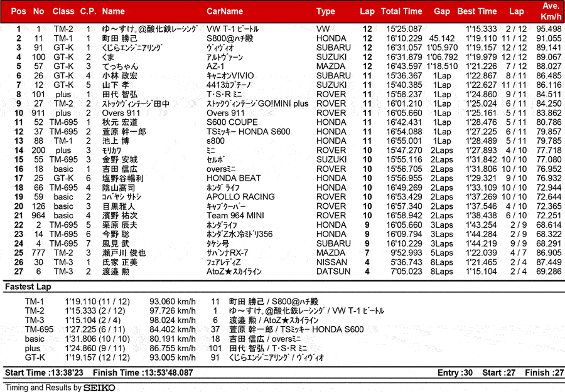This screenshot has width=565, height=392.
Task: Select the total time 9'52.993
Action: pos(406,253)
